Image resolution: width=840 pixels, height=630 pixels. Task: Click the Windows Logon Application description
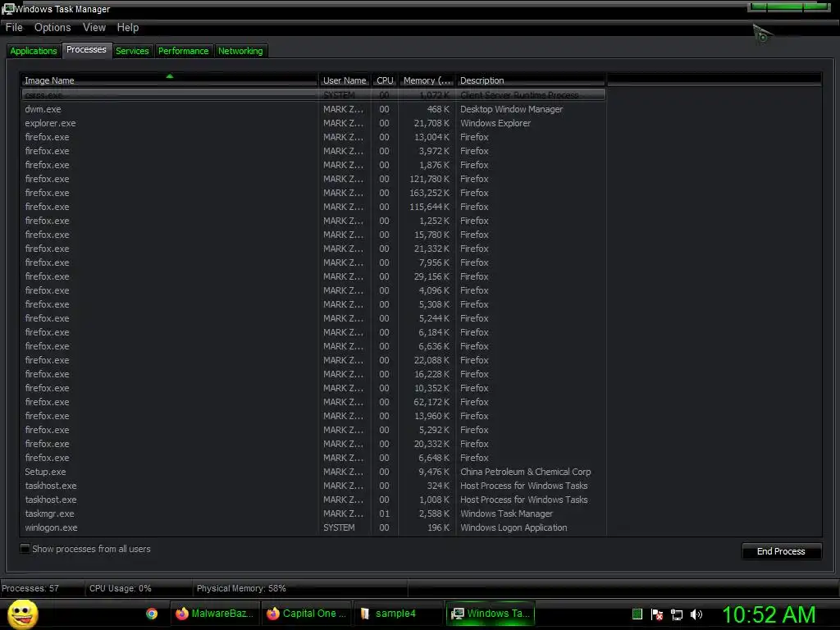514,527
